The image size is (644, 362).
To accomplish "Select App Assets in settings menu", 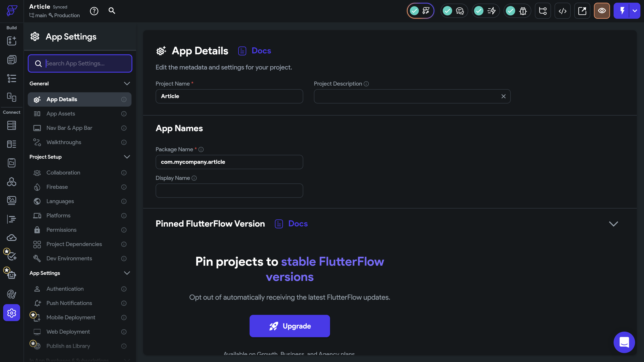I will (x=61, y=114).
